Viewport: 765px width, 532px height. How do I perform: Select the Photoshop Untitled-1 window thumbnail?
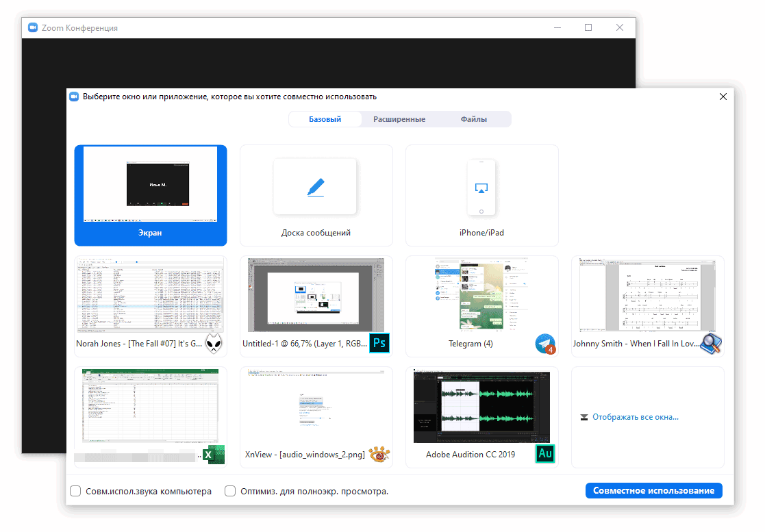pos(316,306)
